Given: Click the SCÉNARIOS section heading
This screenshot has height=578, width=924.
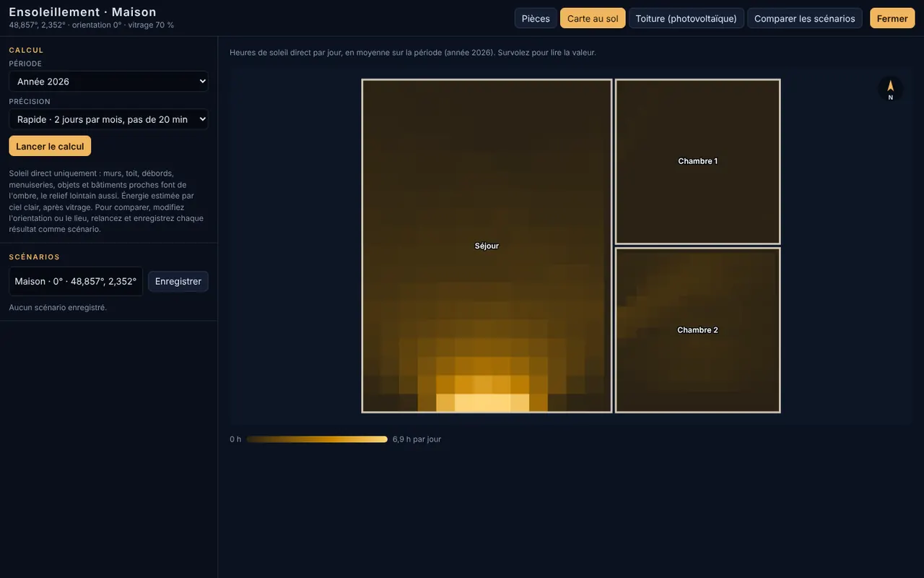Looking at the screenshot, I should click(x=34, y=256).
